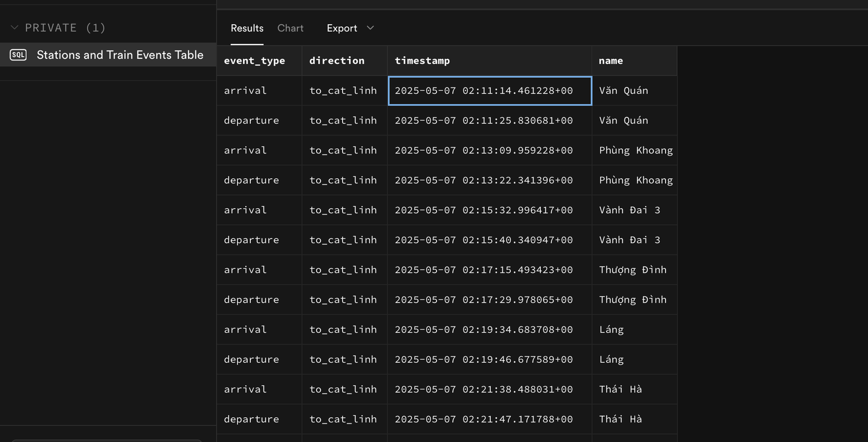This screenshot has height=442, width=868.
Task: Open Stations and Train Events Table query
Action: point(120,55)
